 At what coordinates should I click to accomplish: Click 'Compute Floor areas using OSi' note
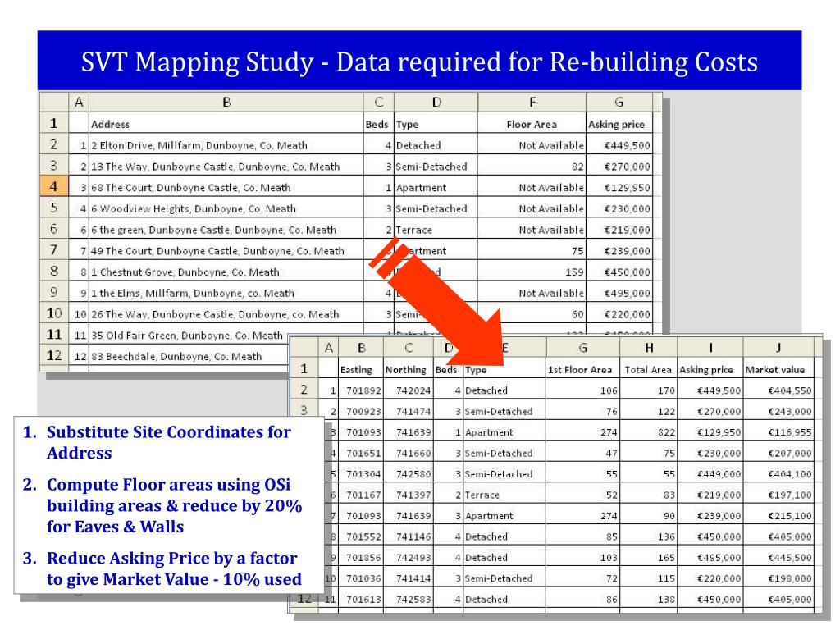174,505
